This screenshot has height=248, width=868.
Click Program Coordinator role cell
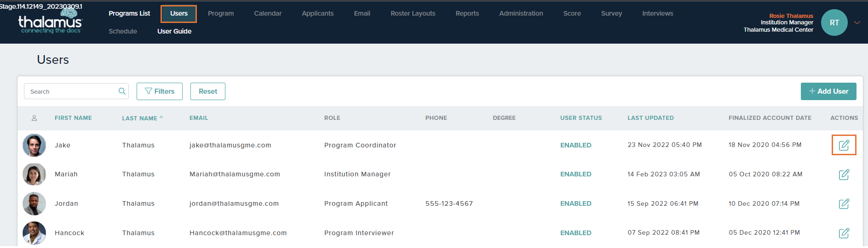point(360,145)
